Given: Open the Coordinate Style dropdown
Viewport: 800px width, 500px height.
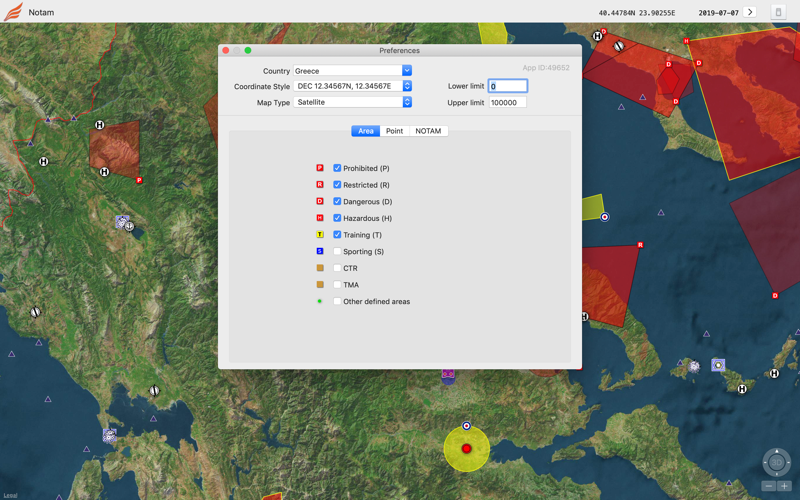Looking at the screenshot, I should tap(352, 87).
